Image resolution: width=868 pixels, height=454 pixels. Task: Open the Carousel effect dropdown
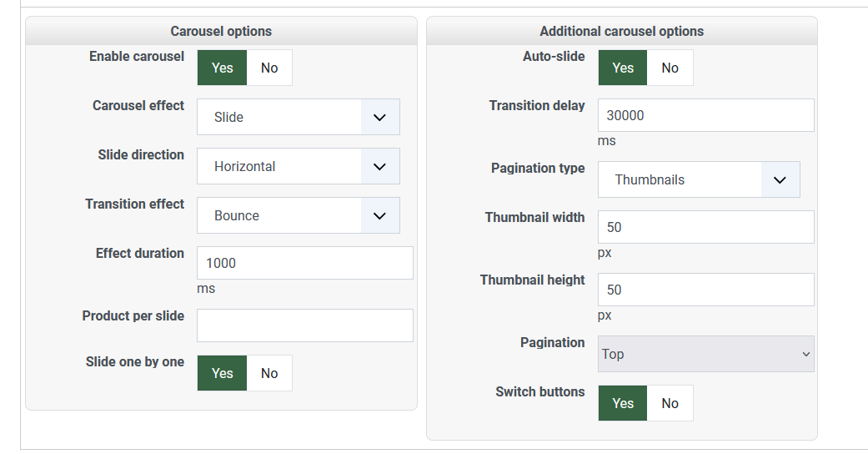click(298, 117)
